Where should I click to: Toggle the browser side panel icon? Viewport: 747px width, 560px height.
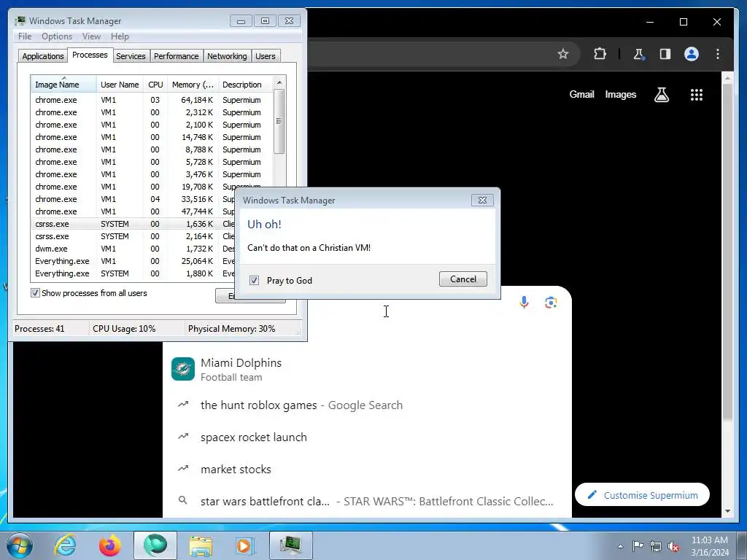[665, 54]
